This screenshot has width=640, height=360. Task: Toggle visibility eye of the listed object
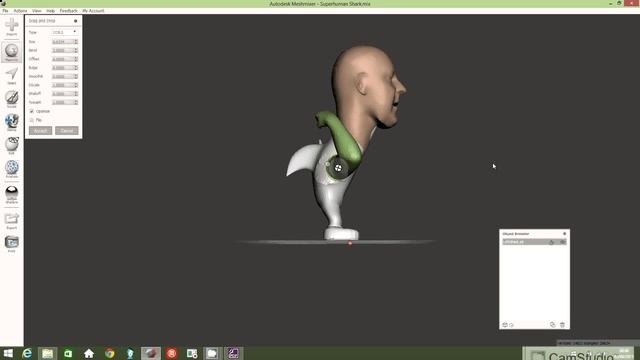click(562, 242)
